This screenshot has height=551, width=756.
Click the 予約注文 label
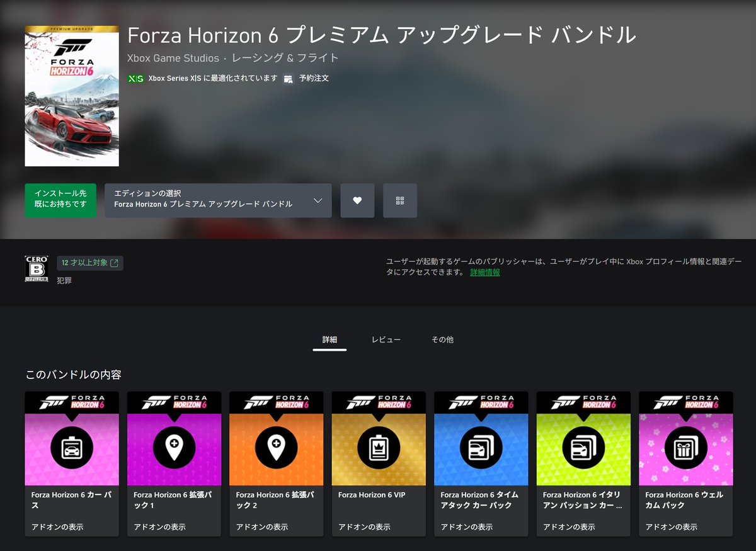click(x=314, y=79)
